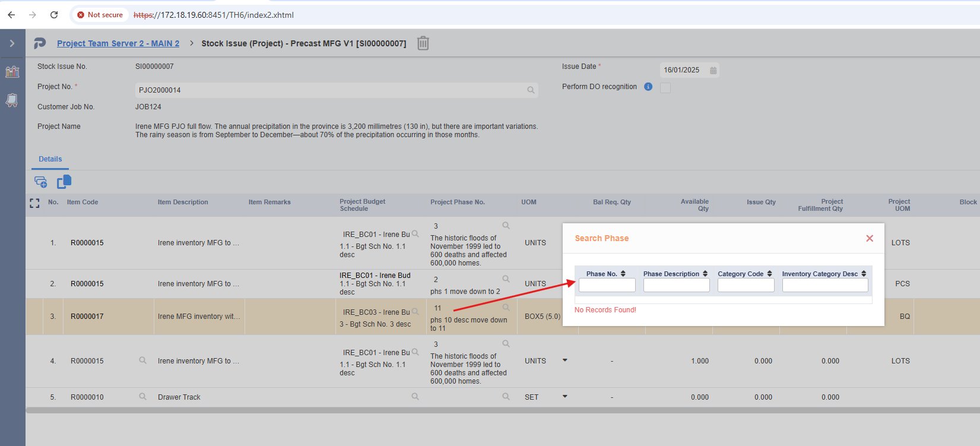Click the browser forward arrow

click(x=33, y=15)
